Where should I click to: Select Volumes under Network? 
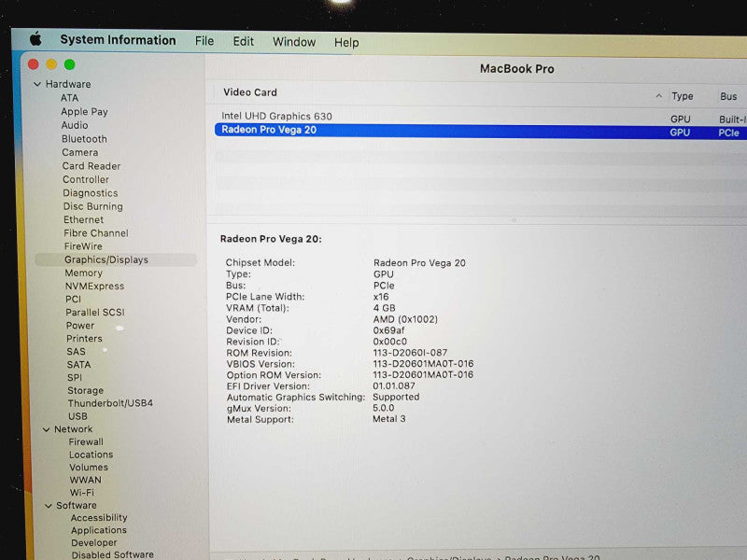[89, 468]
